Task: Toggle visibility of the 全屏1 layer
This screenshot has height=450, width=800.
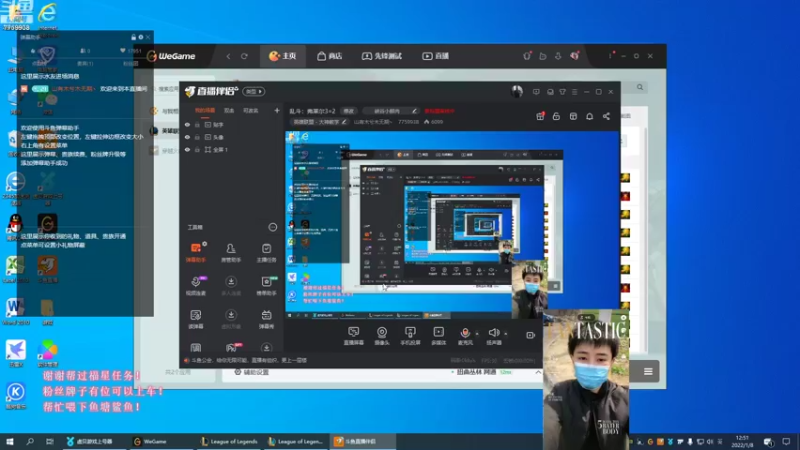Action: [x=187, y=149]
